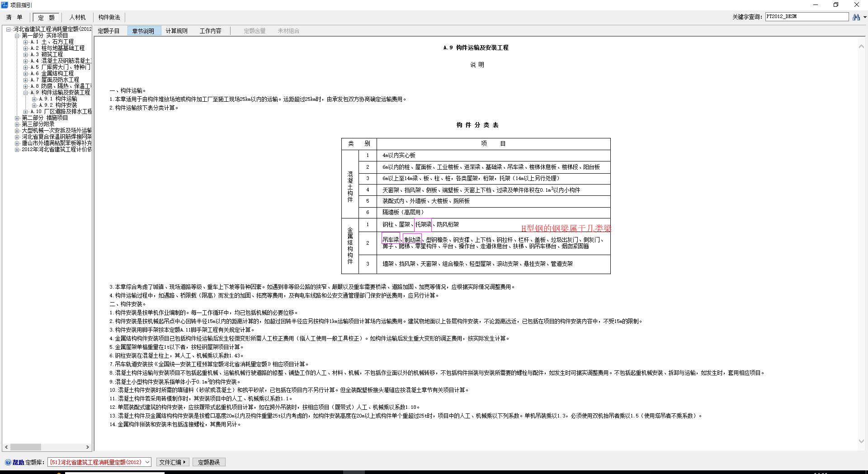
Task: Switch to the 定额 tab
Action: click(46, 18)
